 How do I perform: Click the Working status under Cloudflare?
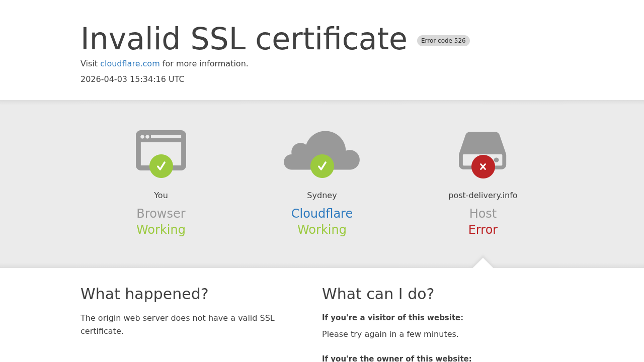[322, 229]
